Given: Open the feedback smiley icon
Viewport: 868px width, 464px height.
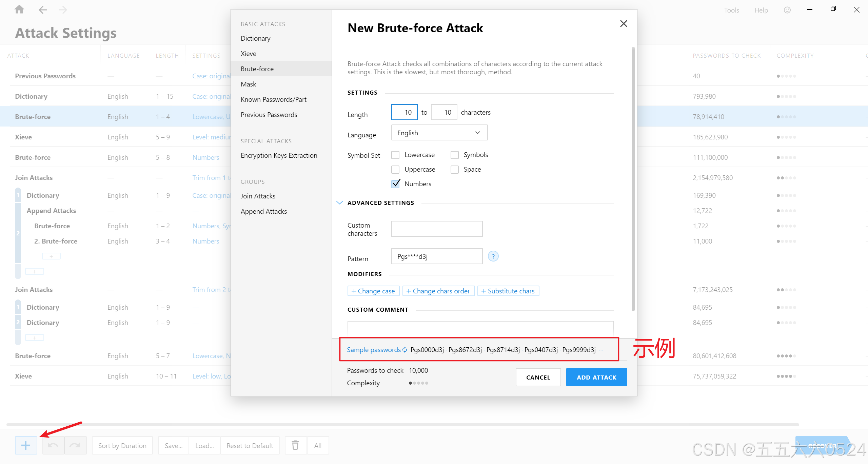Looking at the screenshot, I should click(x=787, y=10).
